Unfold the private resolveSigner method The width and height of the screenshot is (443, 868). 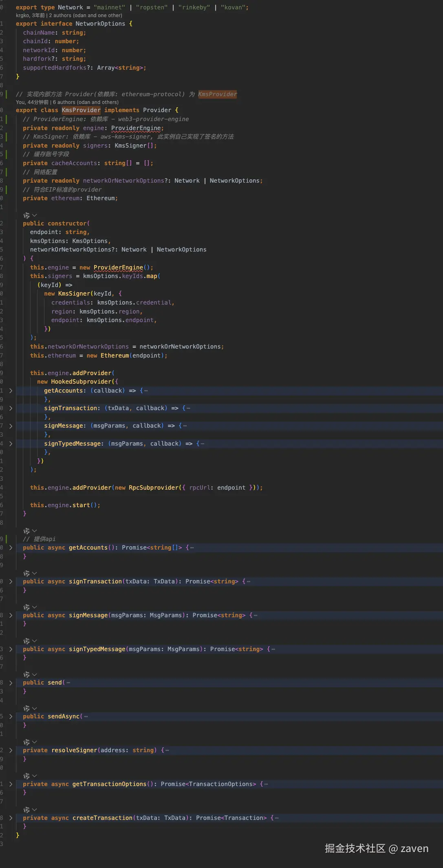[x=11, y=750]
